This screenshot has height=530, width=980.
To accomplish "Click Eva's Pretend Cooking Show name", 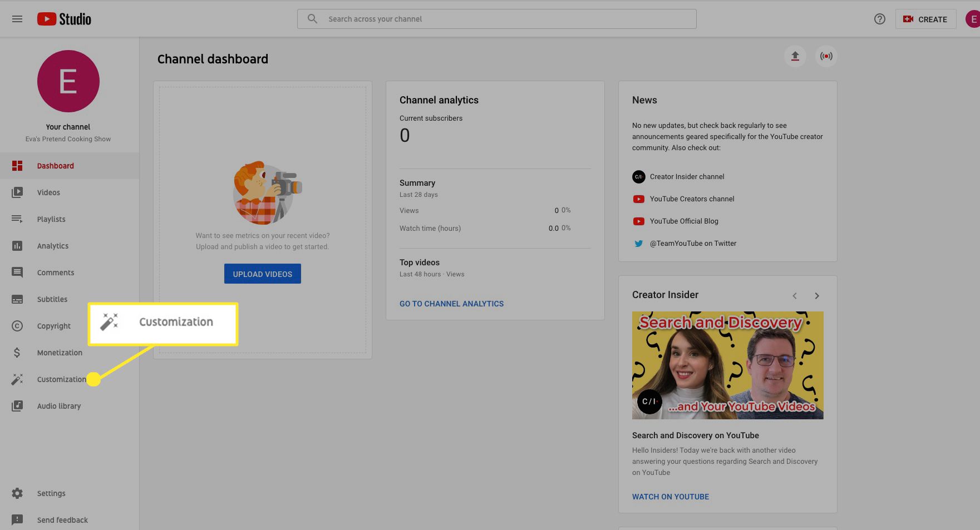I will click(x=68, y=139).
